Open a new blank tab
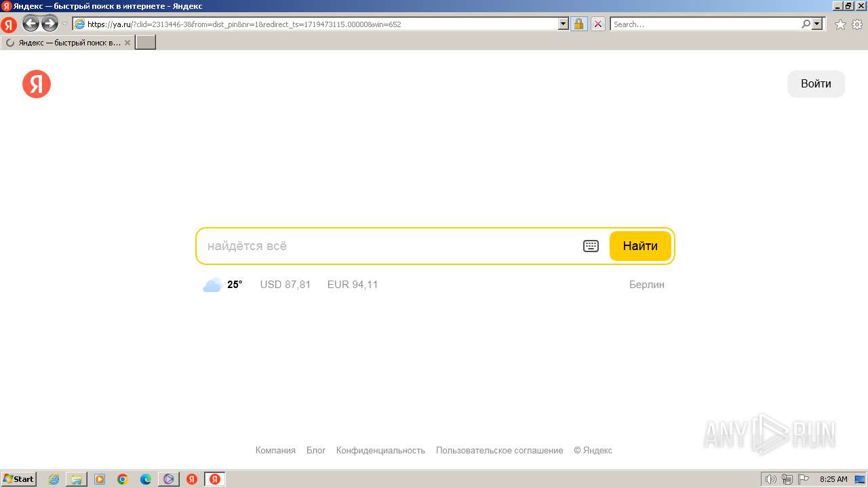The height and width of the screenshot is (488, 868). pos(146,43)
